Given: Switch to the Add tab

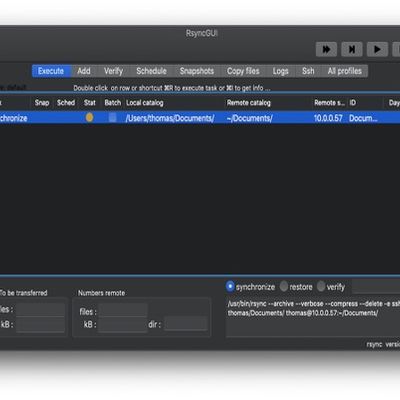Looking at the screenshot, I should (x=84, y=71).
